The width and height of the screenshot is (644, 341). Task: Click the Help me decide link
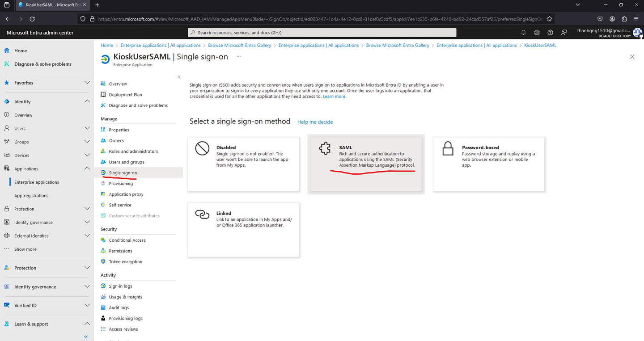[315, 122]
